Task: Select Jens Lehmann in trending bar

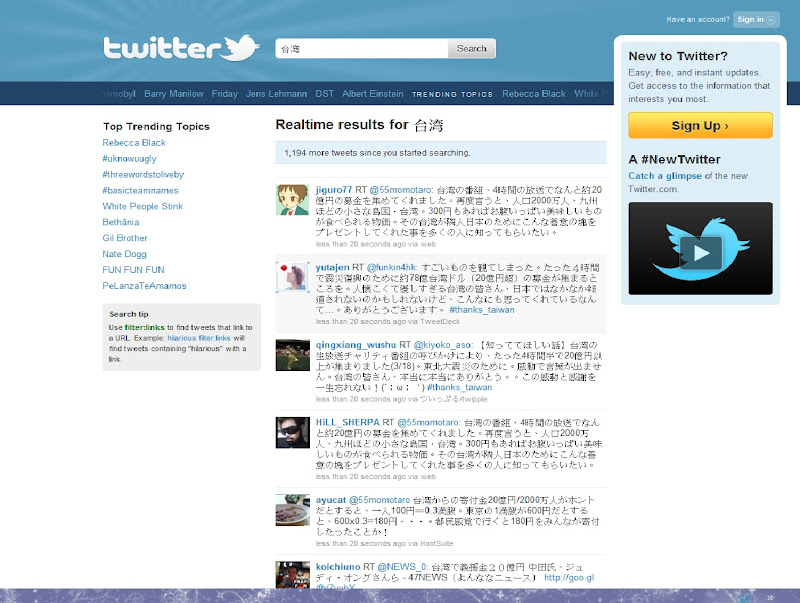Action: (x=277, y=94)
